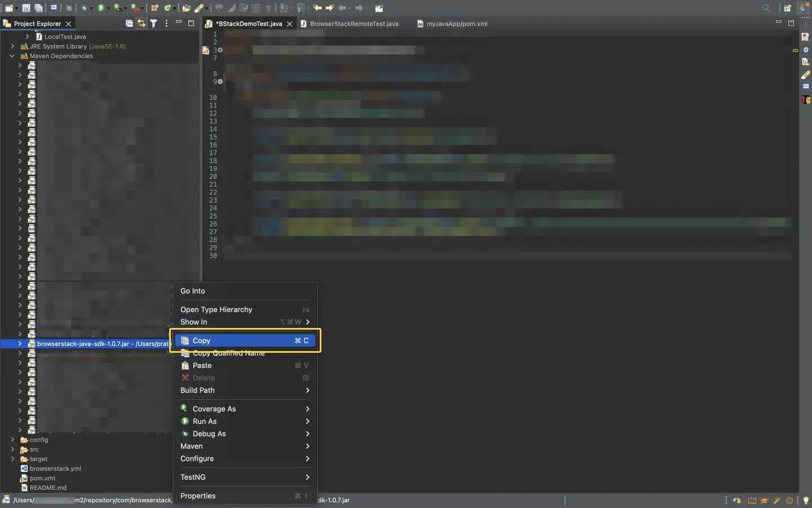Click the light bulb tip icon in the status bar
The image size is (812, 508).
[x=806, y=501]
